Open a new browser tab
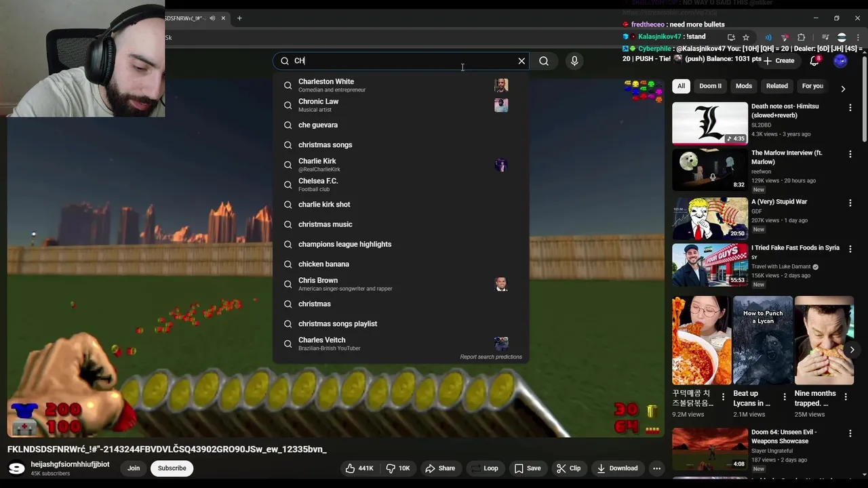 coord(239,18)
